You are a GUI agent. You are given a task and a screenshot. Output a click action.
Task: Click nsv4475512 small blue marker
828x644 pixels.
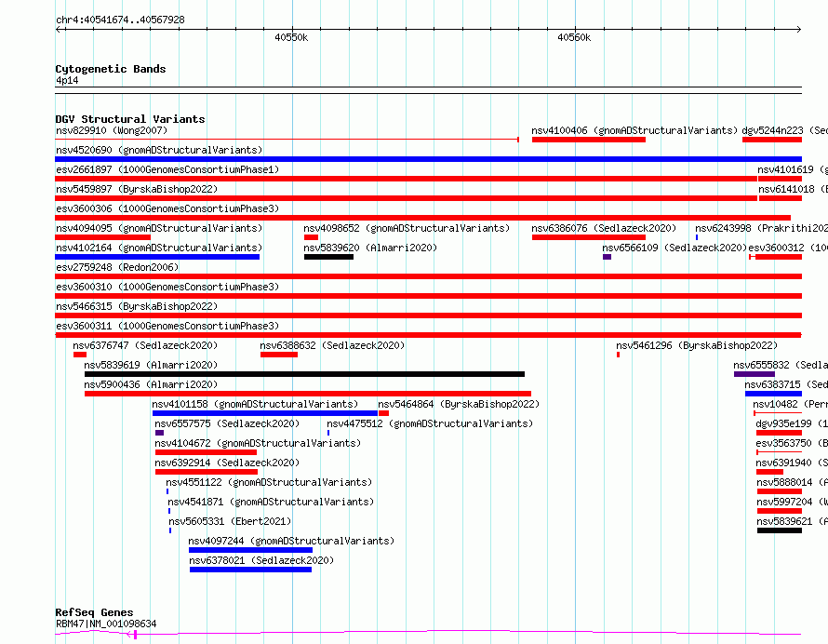(328, 433)
